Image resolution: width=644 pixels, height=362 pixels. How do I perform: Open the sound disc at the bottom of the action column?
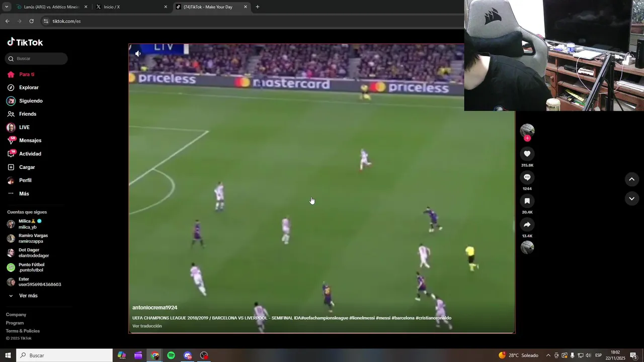pos(527,247)
